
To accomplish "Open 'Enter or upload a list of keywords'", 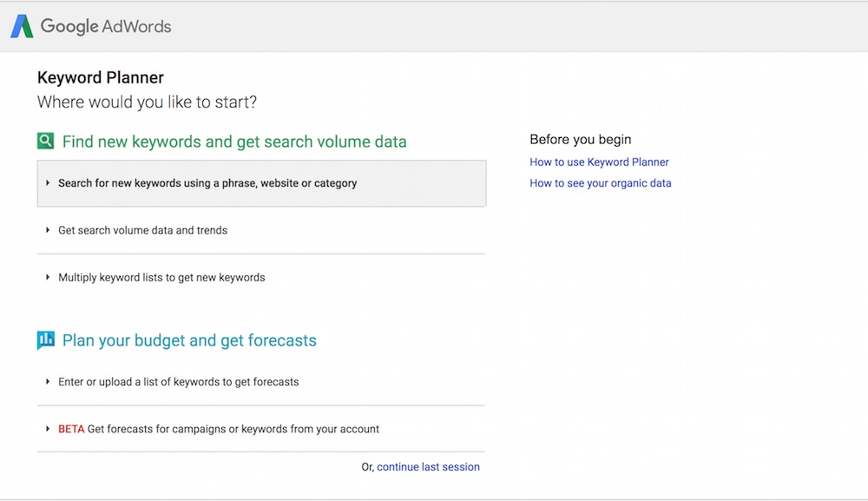I will point(261,382).
